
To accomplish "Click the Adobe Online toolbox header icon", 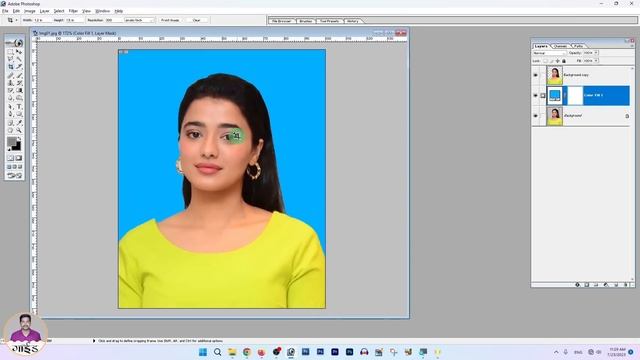I will (x=15, y=43).
